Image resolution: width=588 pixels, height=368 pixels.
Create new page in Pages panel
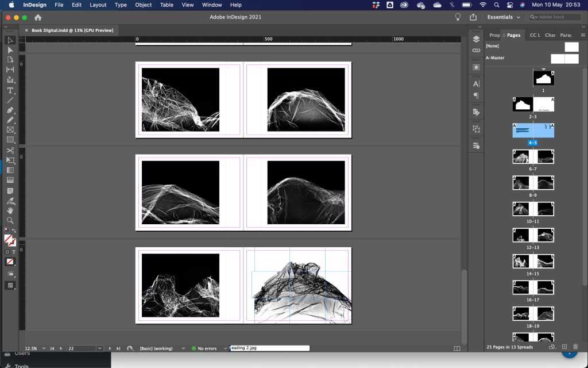point(564,347)
